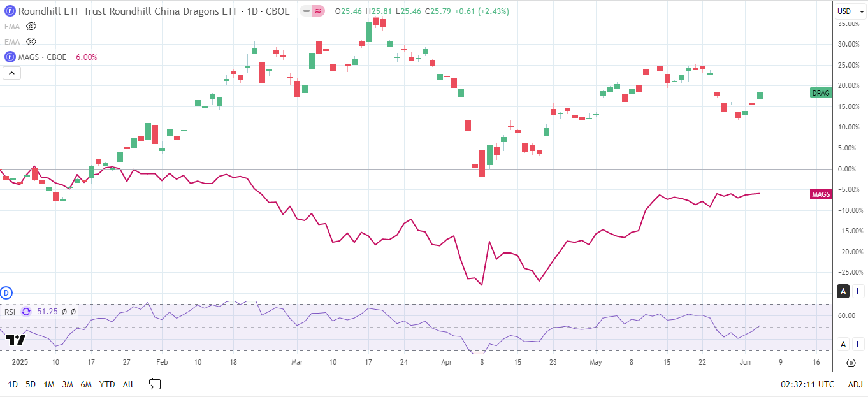Click the RSI refresh indicator icon
868x397 pixels.
coord(26,312)
